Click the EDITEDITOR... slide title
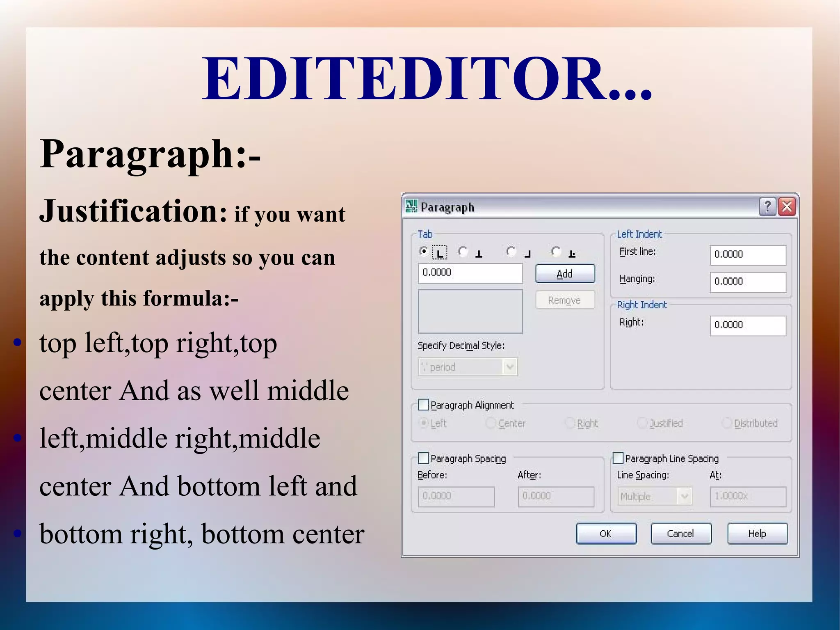The height and width of the screenshot is (630, 840). (x=427, y=78)
